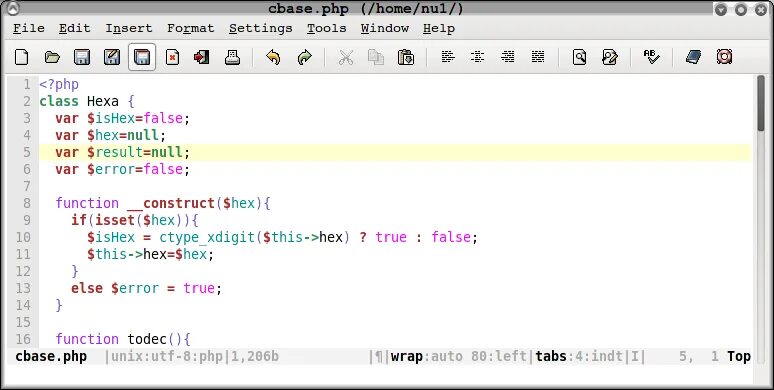Click the highlighted 'var $result=null;' line
The width and height of the screenshot is (774, 390).
395,153
